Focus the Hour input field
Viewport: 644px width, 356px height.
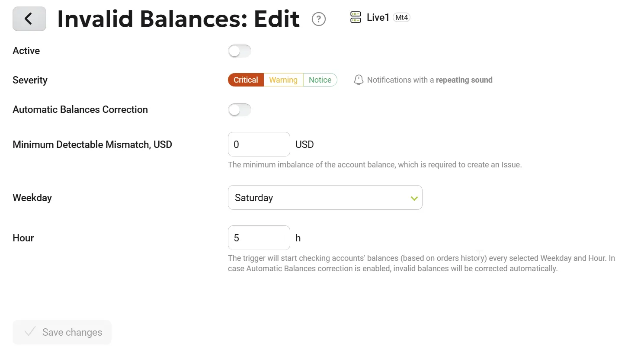coord(259,238)
